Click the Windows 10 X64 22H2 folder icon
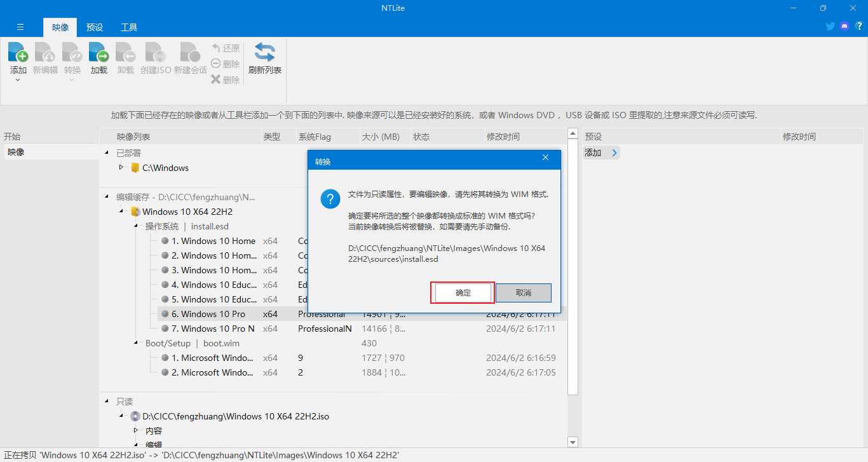 coord(135,212)
